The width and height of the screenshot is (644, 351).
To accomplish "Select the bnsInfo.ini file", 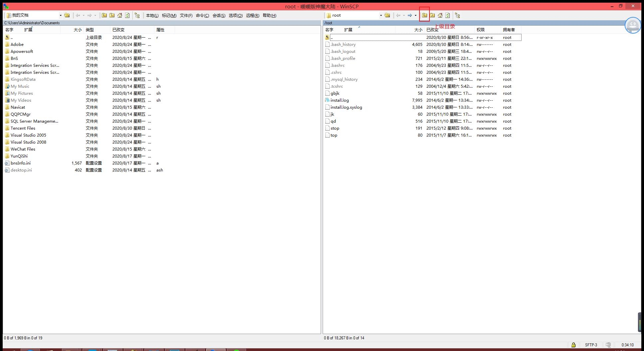I will 20,163.
